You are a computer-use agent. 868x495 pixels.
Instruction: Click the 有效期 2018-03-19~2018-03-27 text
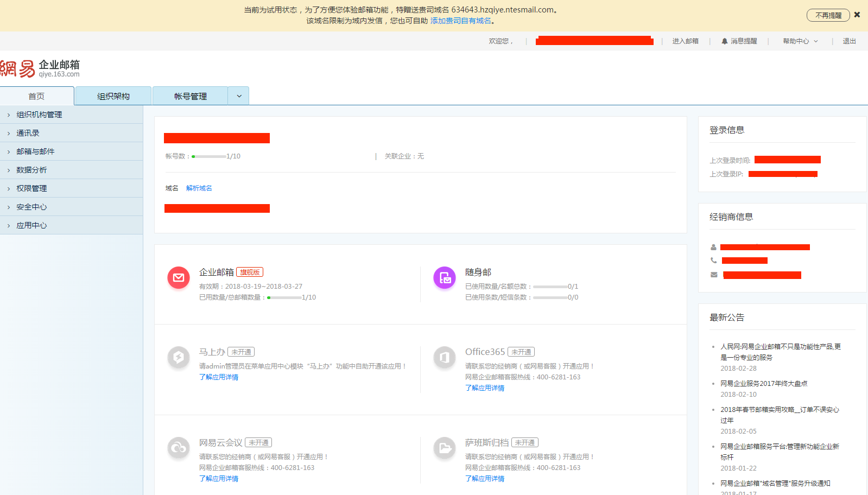coord(251,287)
